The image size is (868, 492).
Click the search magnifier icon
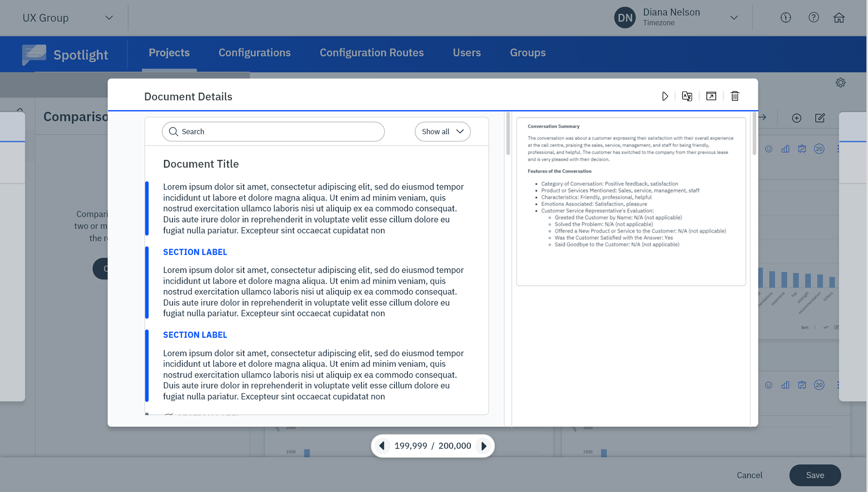[173, 132]
